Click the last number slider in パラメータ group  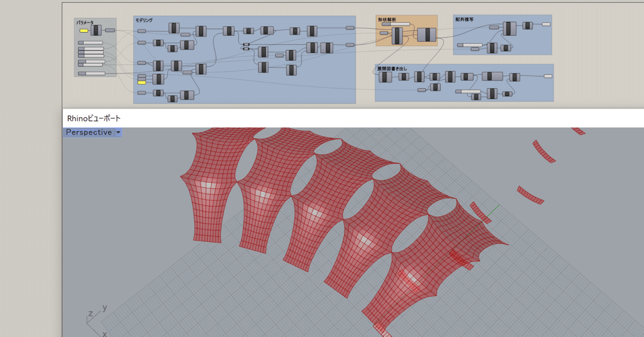tap(92, 74)
